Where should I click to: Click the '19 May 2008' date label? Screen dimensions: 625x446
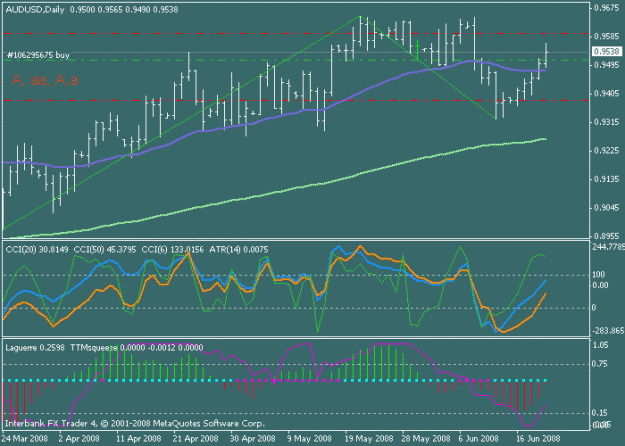tap(369, 439)
